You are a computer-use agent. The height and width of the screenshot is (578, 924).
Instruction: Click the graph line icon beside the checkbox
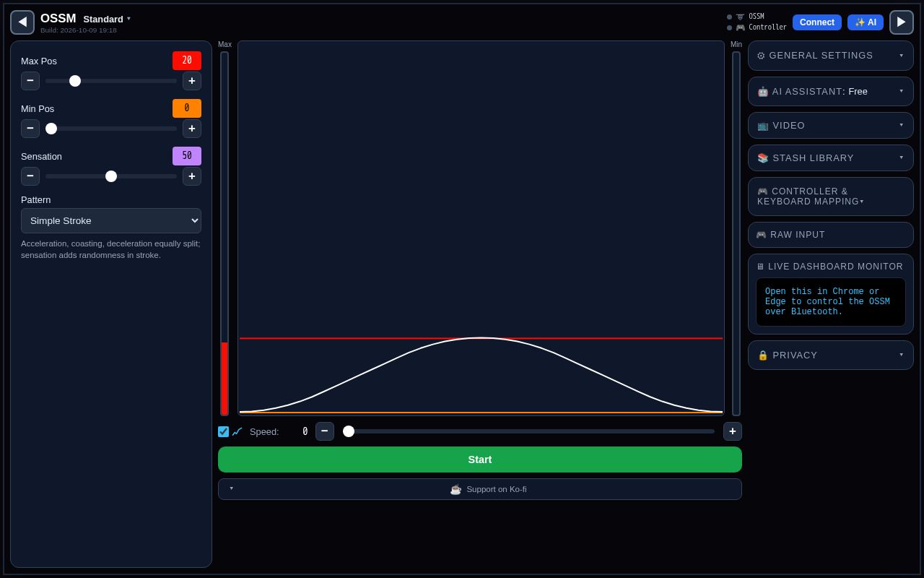click(237, 431)
